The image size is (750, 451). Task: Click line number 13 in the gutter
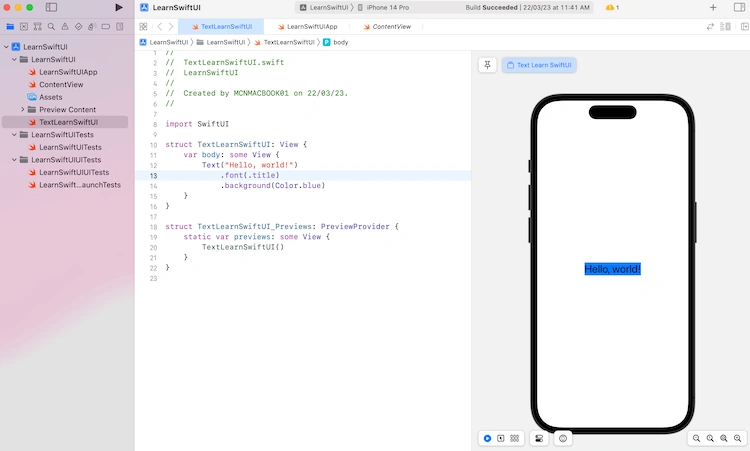153,176
